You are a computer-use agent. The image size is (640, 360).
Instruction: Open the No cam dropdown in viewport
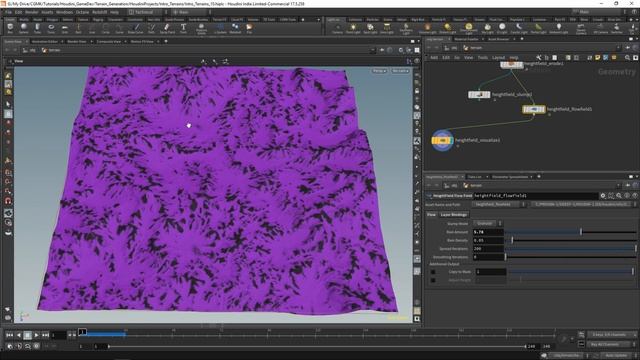tap(400, 71)
